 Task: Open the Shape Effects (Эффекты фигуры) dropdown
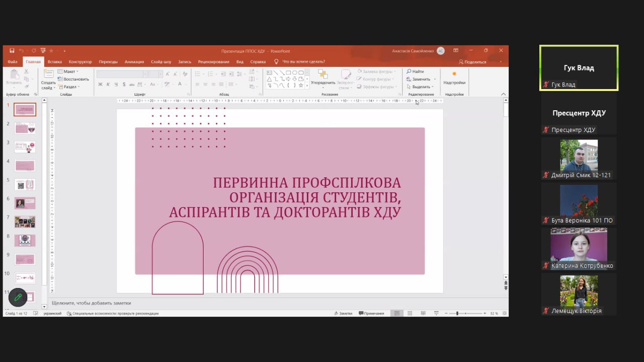[x=376, y=87]
